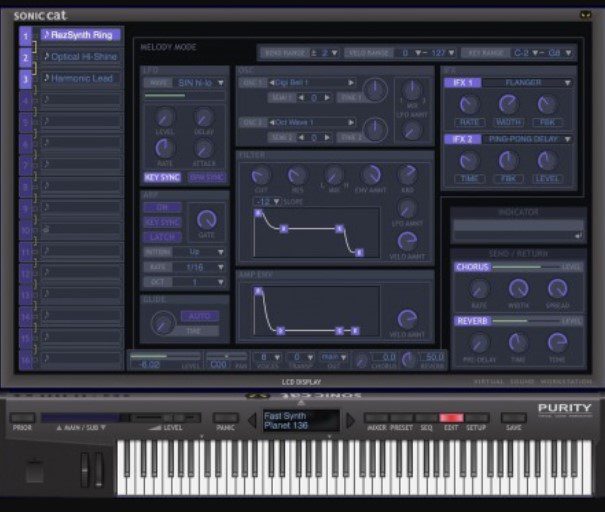Open the LFO wave SIN dropdown
This screenshot has width=605, height=512.
199,83
